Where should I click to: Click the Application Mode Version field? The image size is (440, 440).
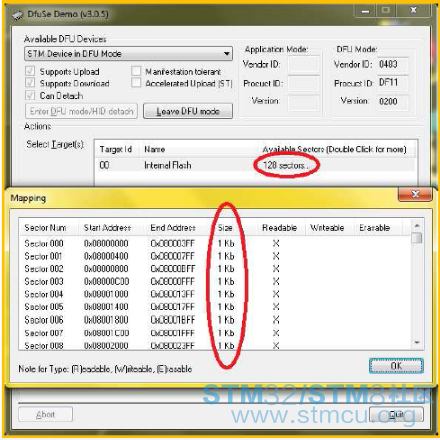point(304,102)
